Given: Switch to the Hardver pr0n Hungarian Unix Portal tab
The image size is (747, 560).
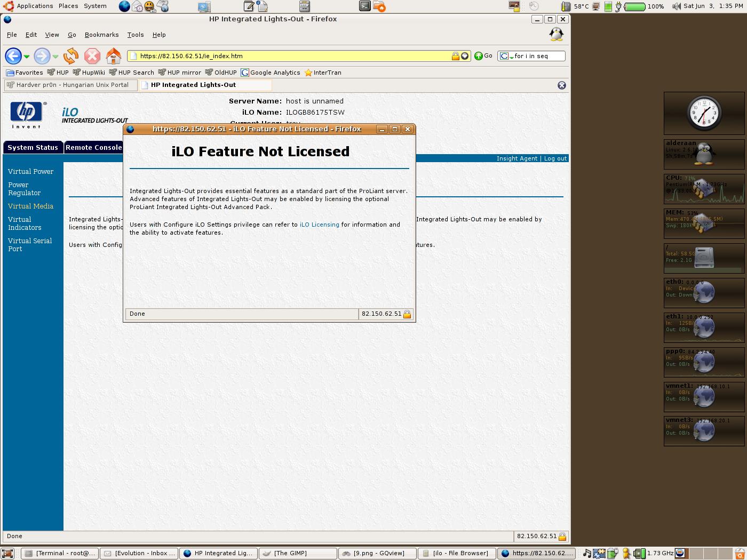Looking at the screenshot, I should point(70,85).
